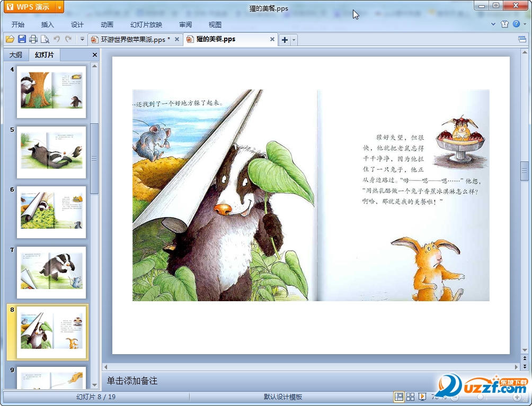Go to next slide double-arrow button

click(525, 366)
